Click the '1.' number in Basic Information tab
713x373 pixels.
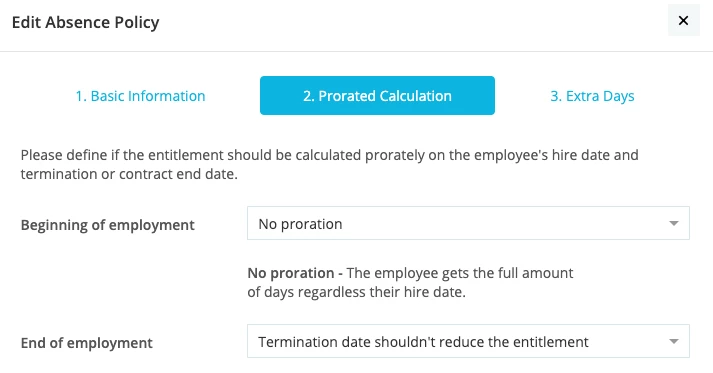click(x=81, y=96)
